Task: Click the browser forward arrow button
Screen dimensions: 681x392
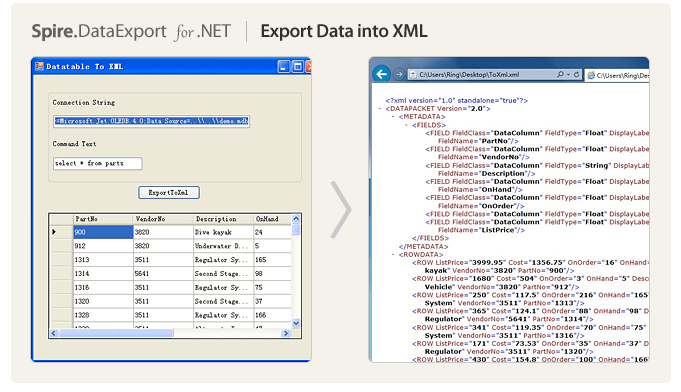Action: click(x=398, y=75)
